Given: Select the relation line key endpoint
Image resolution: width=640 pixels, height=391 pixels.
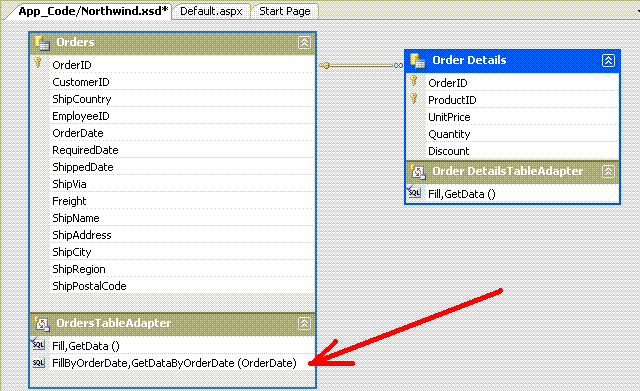Looking at the screenshot, I should [x=324, y=65].
